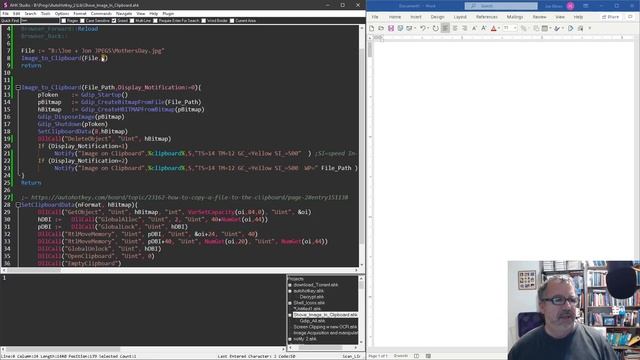Open the Undo history dropdown arrow in Word

click(428, 28)
